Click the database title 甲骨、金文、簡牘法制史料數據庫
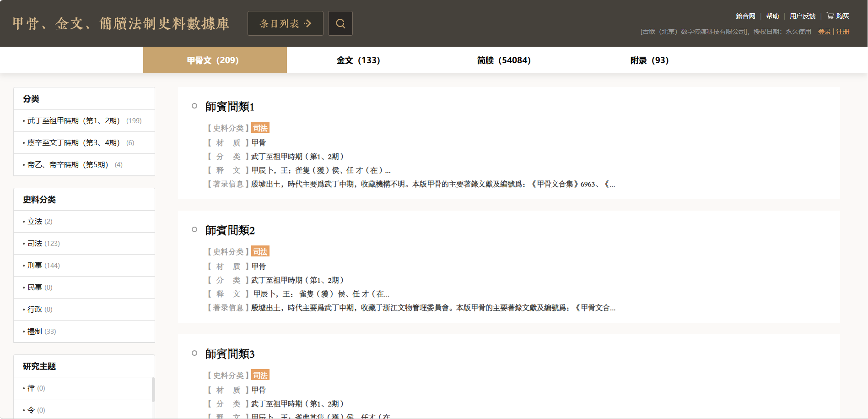Viewport: 868px width, 419px height. (x=121, y=24)
